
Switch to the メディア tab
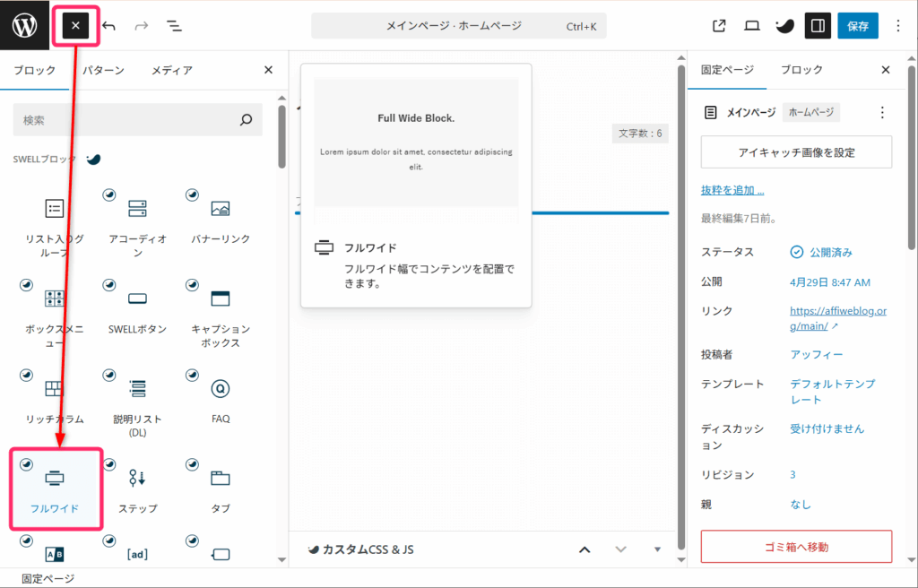tap(171, 70)
